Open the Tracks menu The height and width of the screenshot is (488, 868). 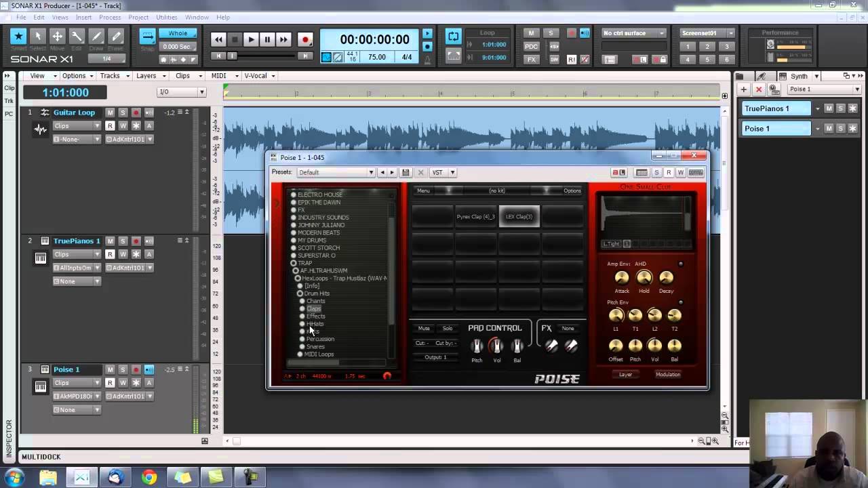[x=113, y=76]
